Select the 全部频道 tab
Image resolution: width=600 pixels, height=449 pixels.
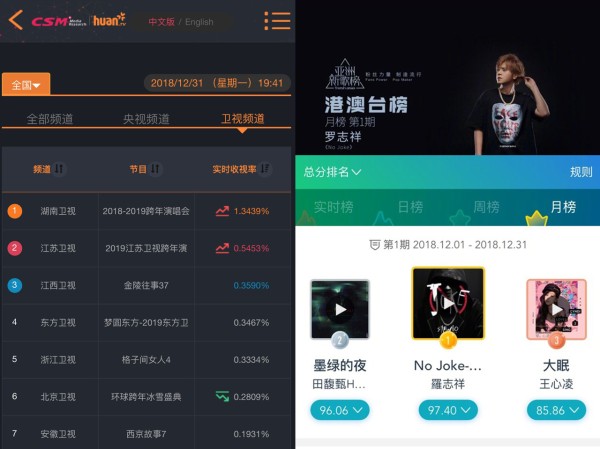coord(50,119)
